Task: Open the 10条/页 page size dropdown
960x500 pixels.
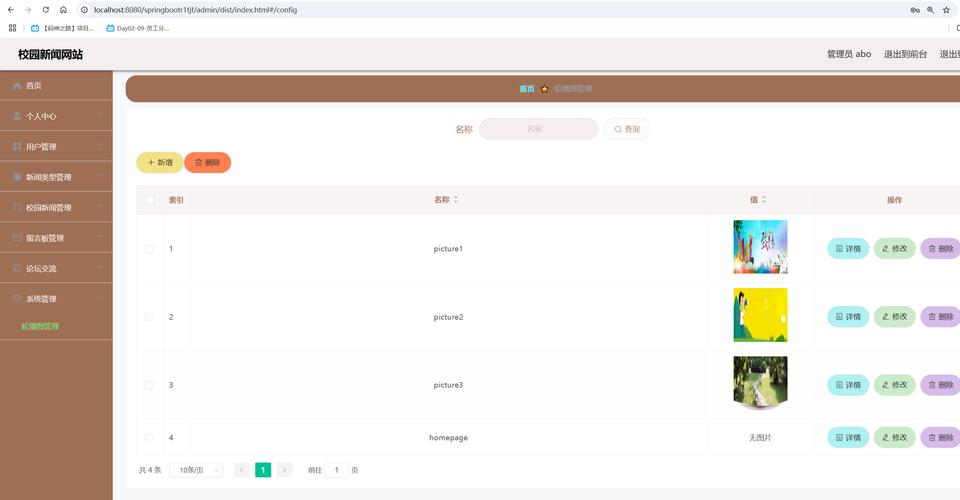Action: coord(195,470)
